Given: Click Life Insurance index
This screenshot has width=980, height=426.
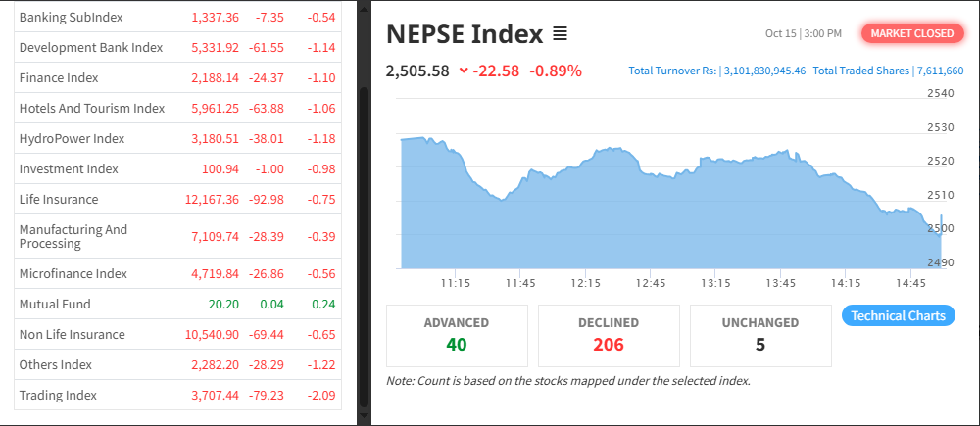Looking at the screenshot, I should (59, 199).
